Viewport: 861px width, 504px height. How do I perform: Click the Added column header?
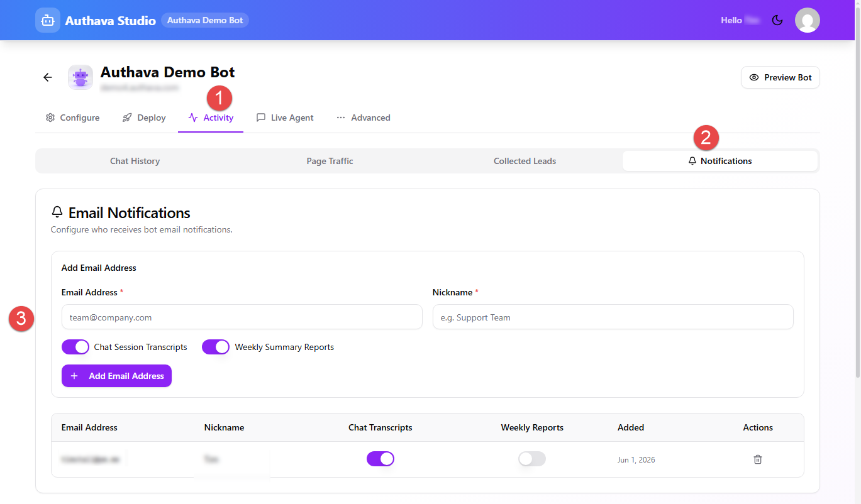pos(631,427)
